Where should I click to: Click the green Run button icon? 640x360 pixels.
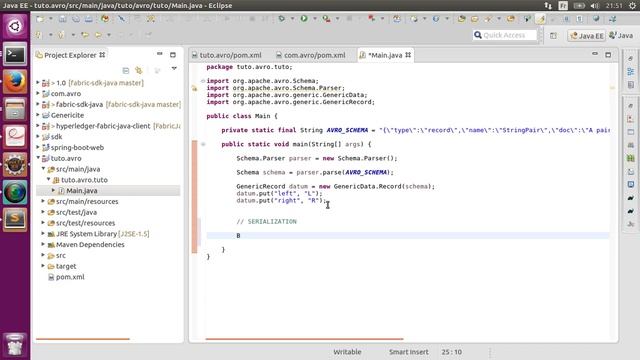click(304, 19)
